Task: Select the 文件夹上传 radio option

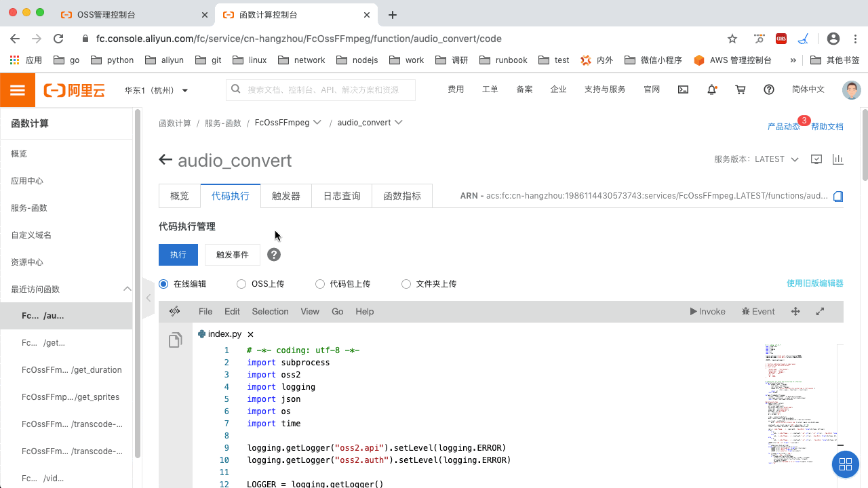Action: click(x=406, y=284)
